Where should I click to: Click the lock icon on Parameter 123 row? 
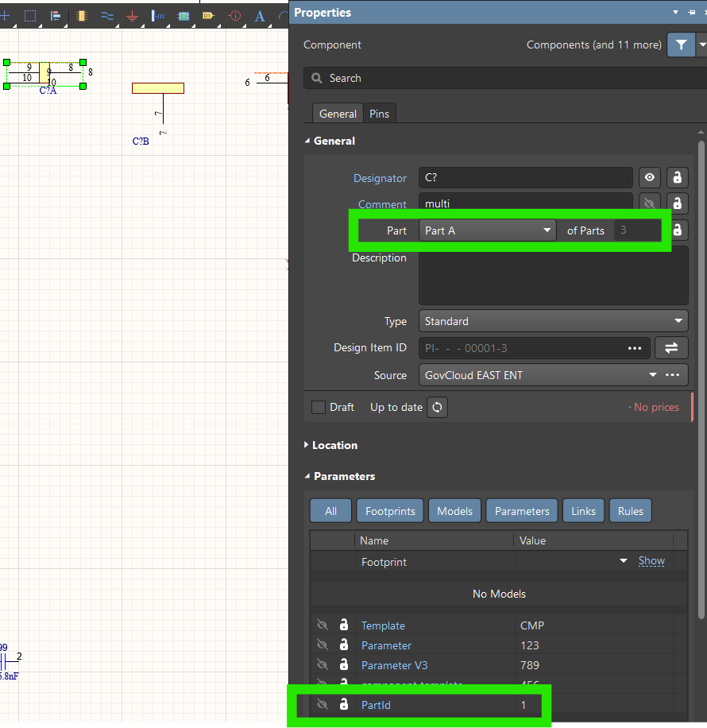click(x=343, y=645)
